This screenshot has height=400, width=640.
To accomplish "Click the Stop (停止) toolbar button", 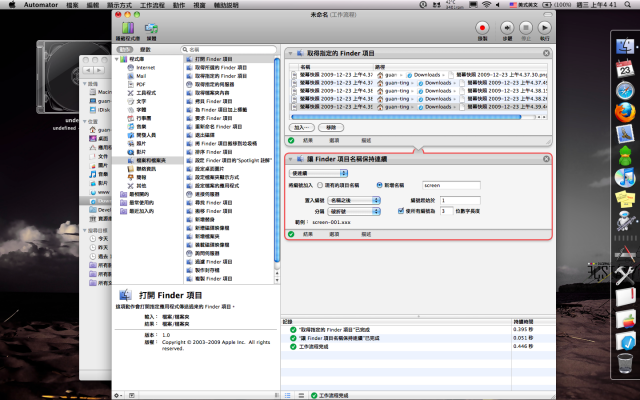I will (x=526, y=28).
